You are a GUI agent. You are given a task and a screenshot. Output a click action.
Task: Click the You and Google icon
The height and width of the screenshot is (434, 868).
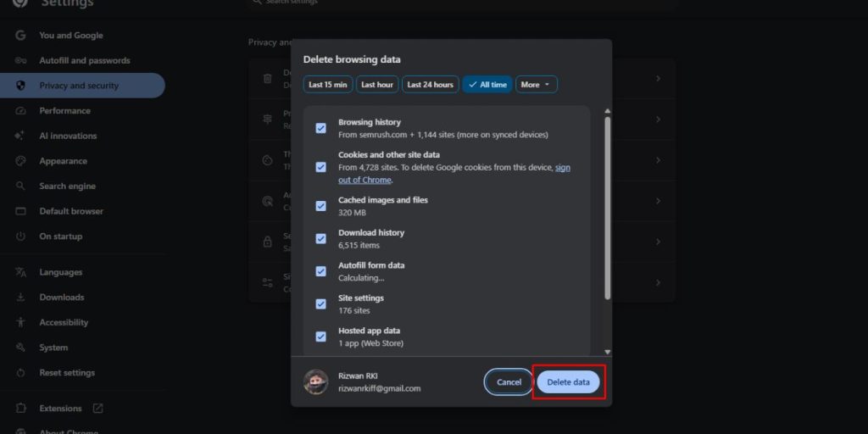coord(20,36)
